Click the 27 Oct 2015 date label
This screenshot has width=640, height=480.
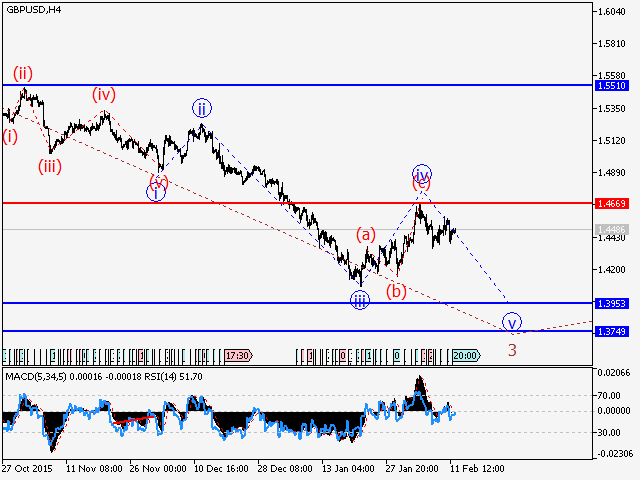(27, 469)
